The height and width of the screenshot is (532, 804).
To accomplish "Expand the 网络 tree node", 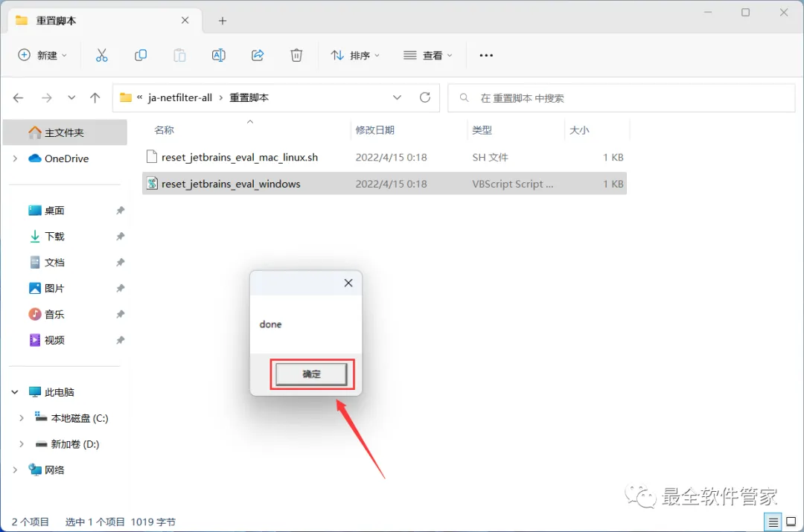I will pyautogui.click(x=15, y=470).
